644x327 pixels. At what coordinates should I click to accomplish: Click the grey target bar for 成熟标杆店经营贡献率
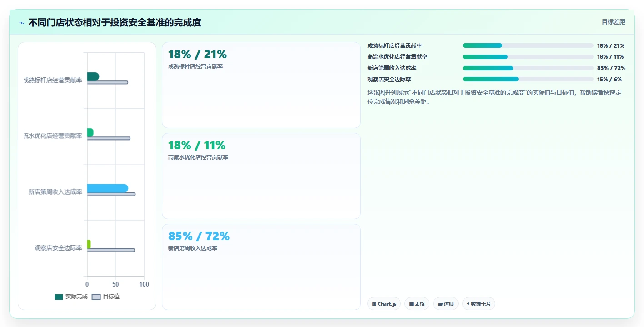pyautogui.click(x=108, y=82)
